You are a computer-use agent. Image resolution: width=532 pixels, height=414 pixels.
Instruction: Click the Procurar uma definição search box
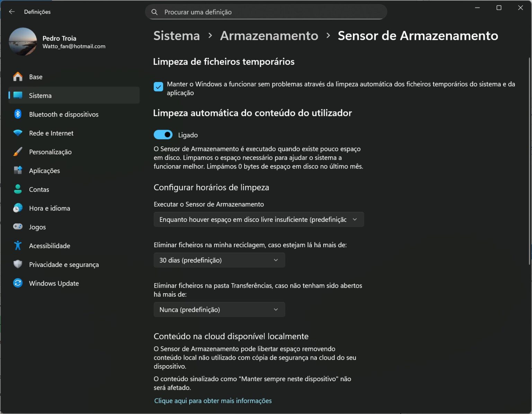tap(266, 12)
